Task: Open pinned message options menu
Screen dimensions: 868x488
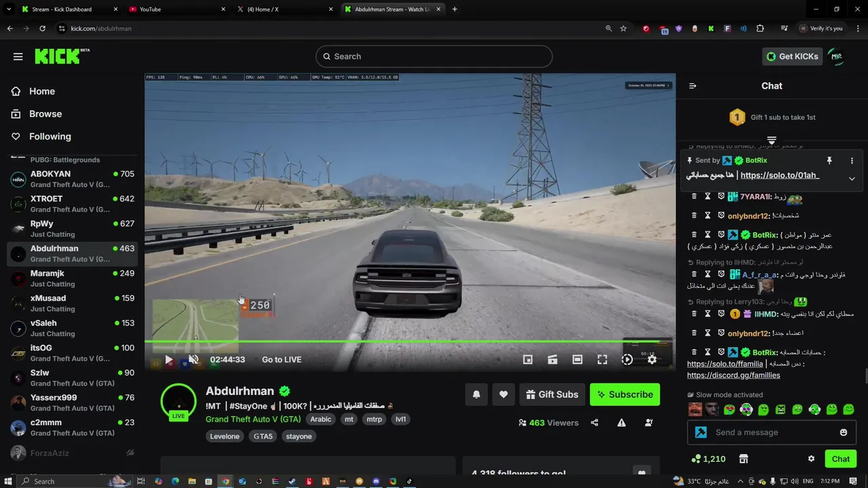Action: [x=852, y=161]
